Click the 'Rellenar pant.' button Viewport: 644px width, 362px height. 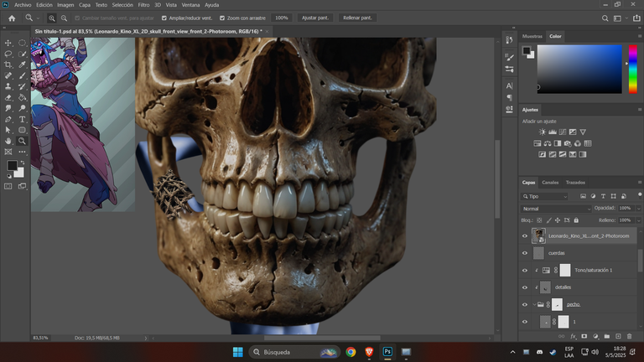coord(357,18)
